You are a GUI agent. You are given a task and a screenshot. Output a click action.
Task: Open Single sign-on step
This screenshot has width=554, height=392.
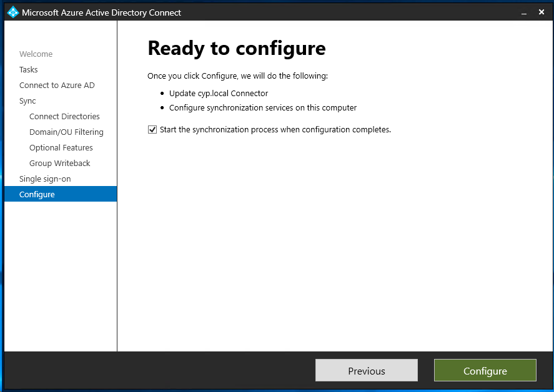click(45, 179)
